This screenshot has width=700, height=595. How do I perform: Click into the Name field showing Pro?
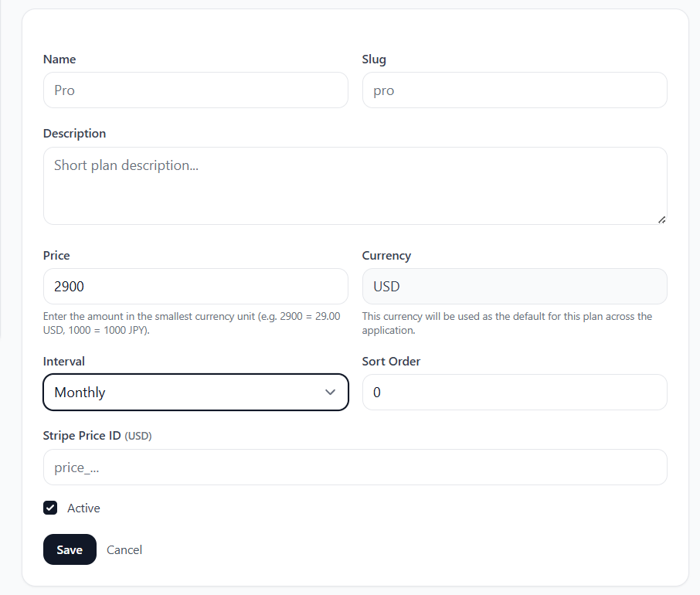click(x=195, y=90)
